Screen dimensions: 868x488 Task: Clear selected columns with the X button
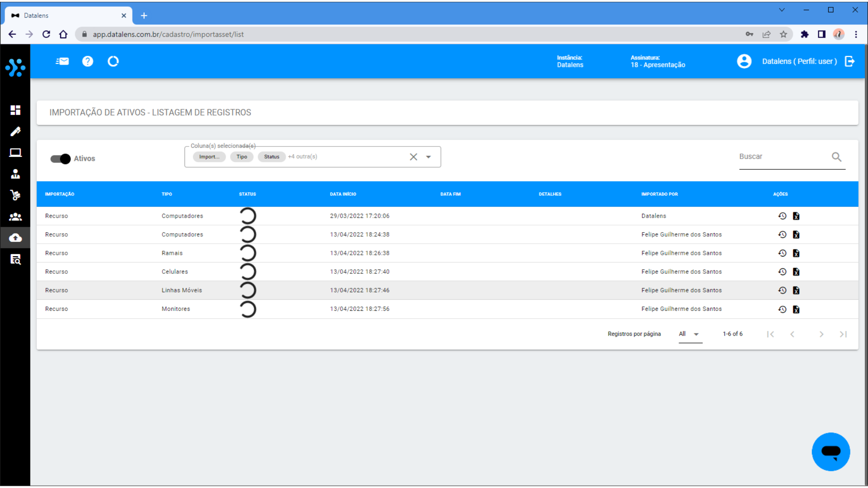point(413,157)
